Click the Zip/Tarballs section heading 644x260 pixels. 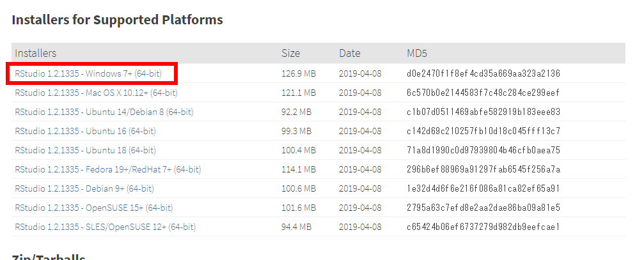click(49, 257)
